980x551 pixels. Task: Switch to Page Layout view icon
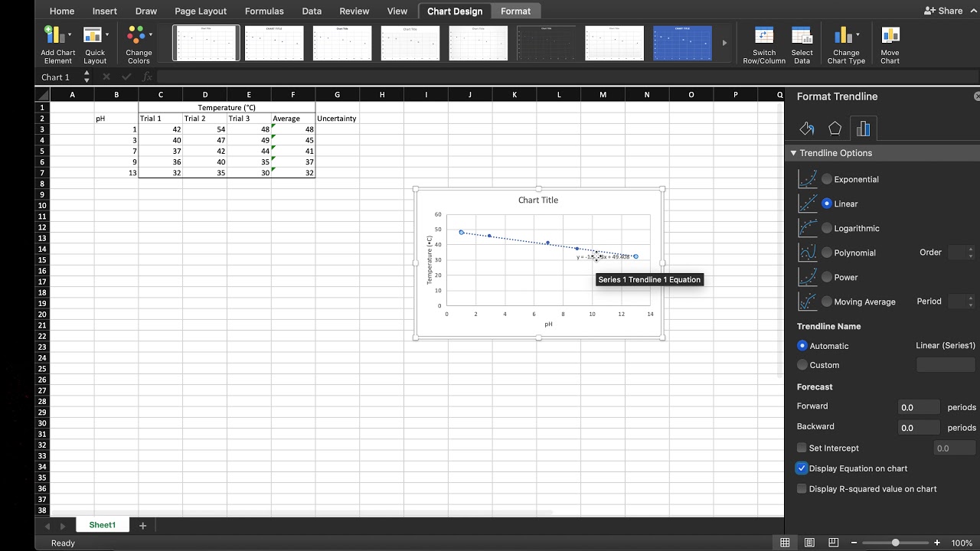[809, 543]
